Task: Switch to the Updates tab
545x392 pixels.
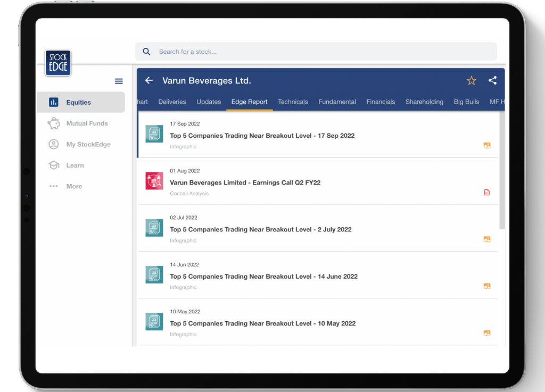Action: click(x=209, y=102)
